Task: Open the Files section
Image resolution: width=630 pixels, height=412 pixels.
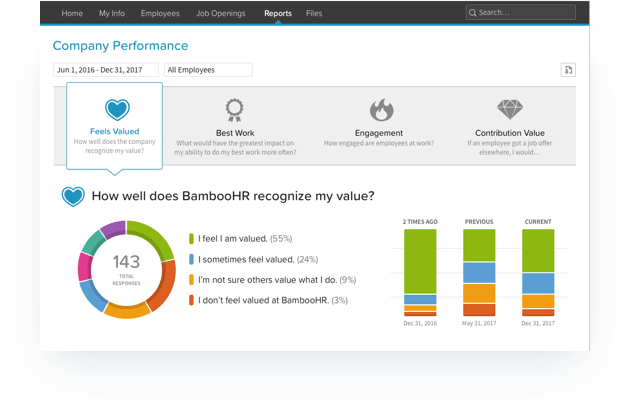Action: click(314, 13)
